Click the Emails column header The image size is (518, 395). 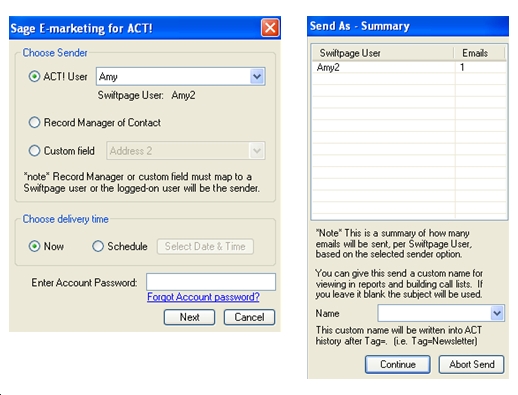point(480,53)
